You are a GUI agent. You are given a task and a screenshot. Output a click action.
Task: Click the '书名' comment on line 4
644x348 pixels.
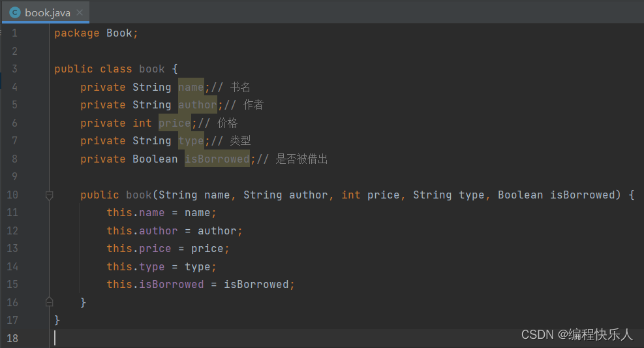(240, 87)
